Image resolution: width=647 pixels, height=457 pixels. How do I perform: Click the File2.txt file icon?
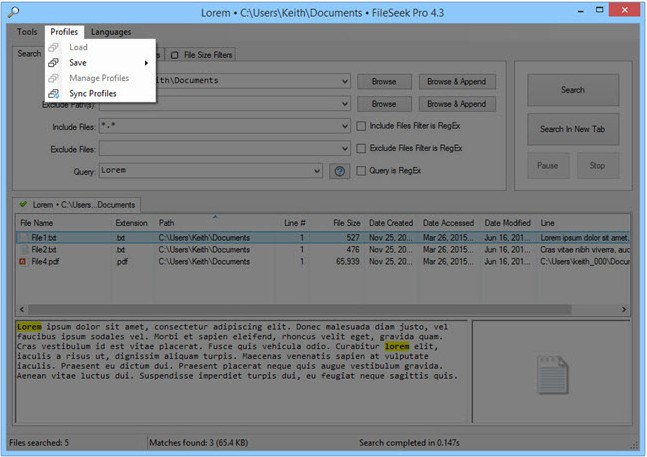point(24,250)
